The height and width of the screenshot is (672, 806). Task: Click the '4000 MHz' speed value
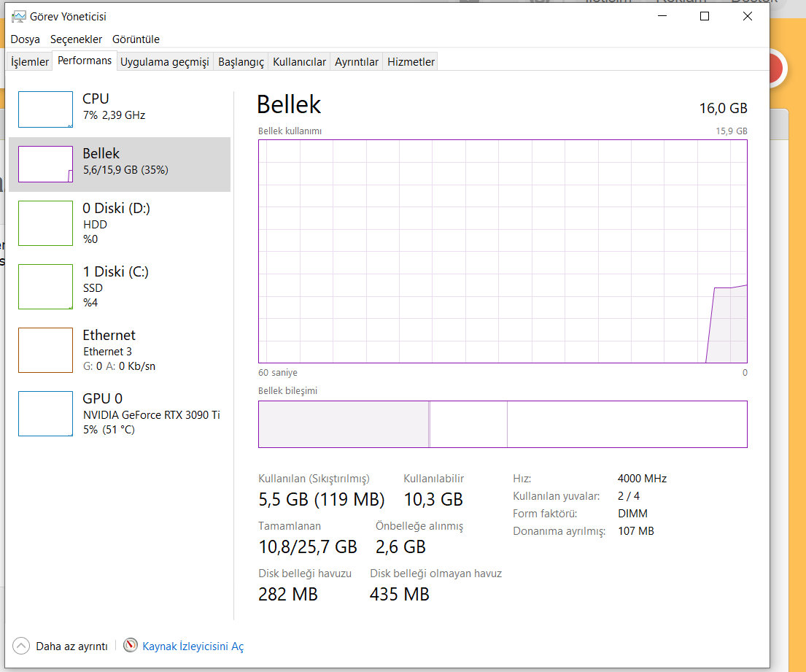coord(642,479)
